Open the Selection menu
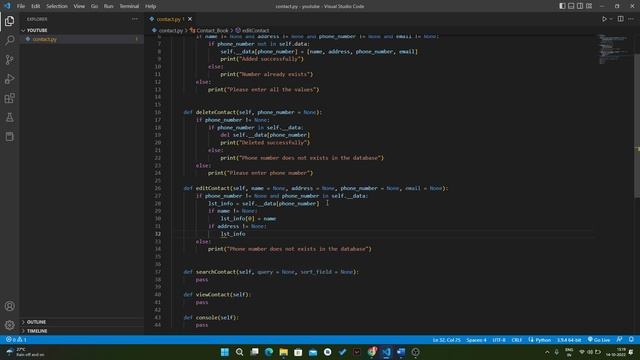 [57, 6]
